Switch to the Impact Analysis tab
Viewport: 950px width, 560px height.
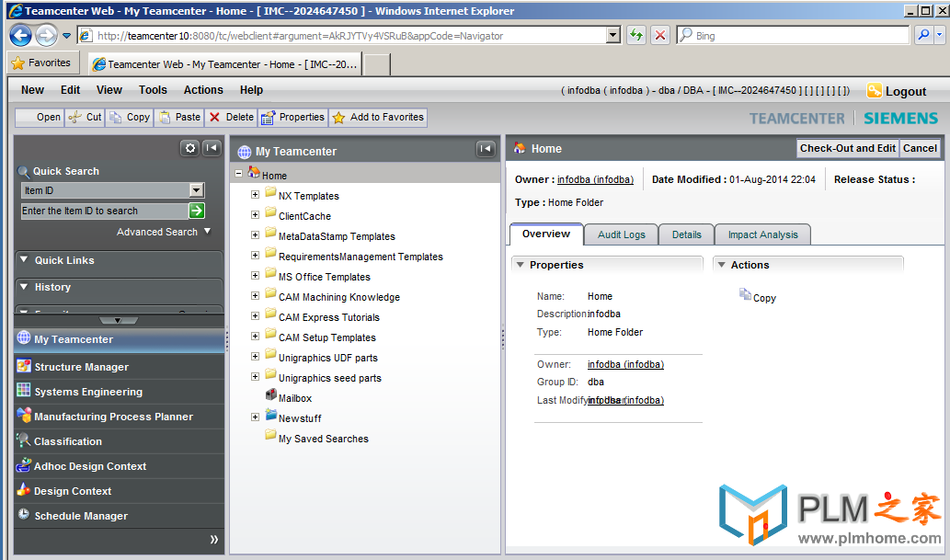(x=762, y=234)
